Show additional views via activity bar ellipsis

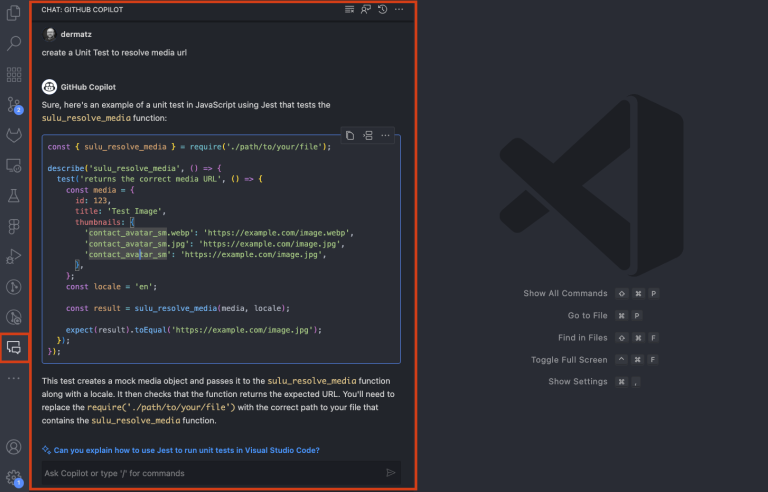(x=14, y=378)
